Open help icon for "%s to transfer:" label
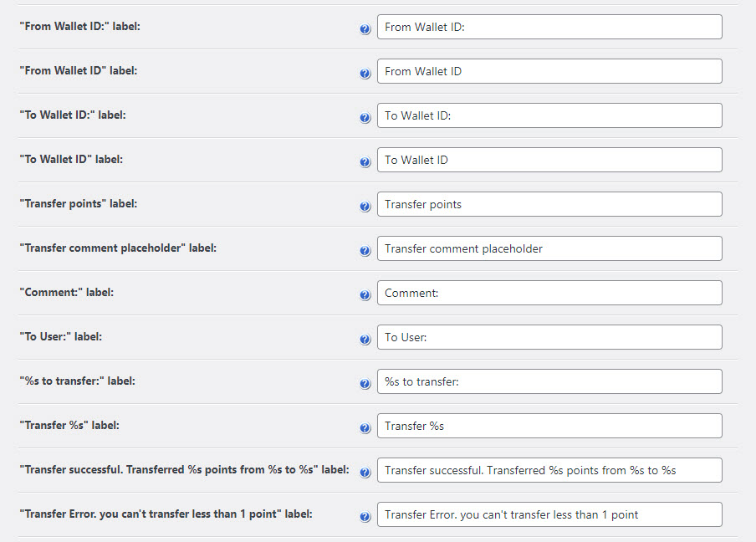The image size is (756, 542). pyautogui.click(x=365, y=384)
